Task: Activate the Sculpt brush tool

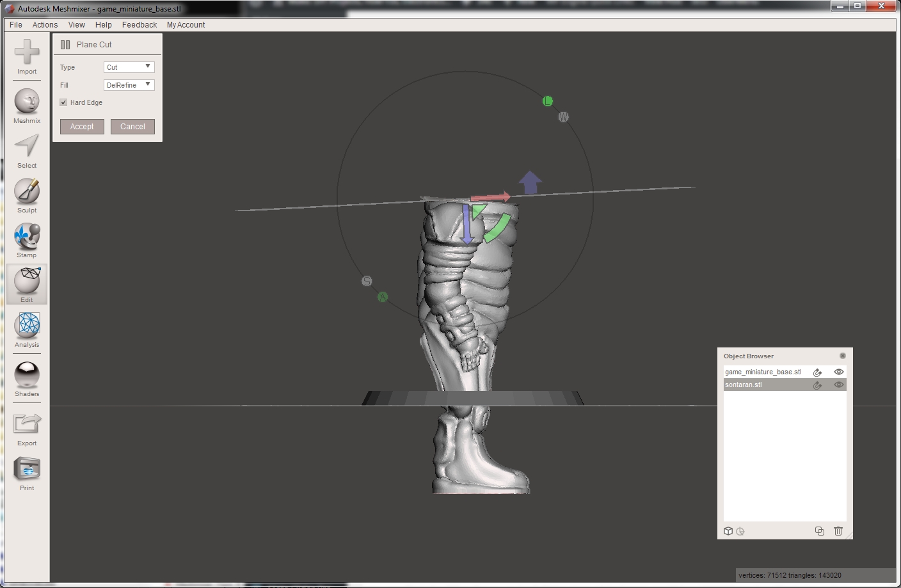Action: (27, 191)
